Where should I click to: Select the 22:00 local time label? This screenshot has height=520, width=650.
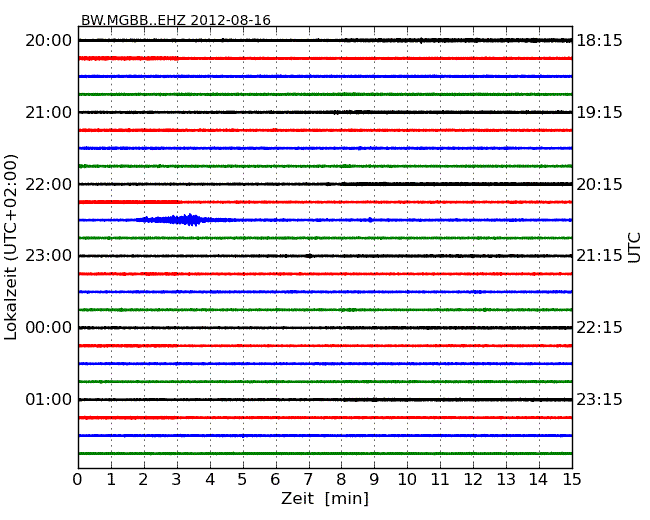tap(49, 184)
